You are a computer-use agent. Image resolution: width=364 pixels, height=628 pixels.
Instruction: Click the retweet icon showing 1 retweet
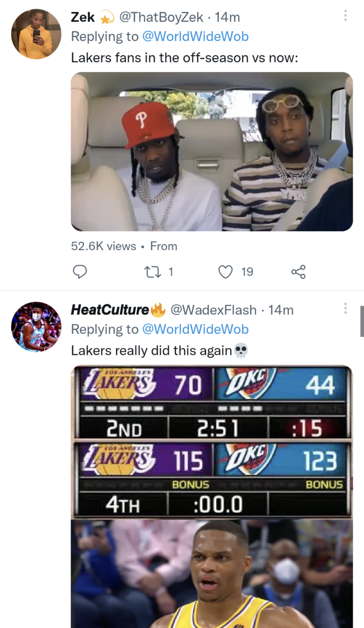click(157, 271)
